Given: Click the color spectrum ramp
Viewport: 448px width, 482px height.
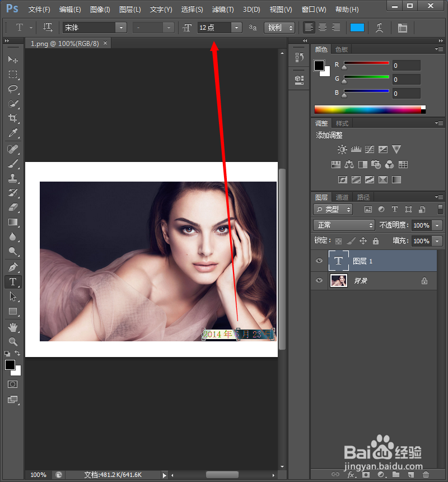Looking at the screenshot, I should pos(370,109).
